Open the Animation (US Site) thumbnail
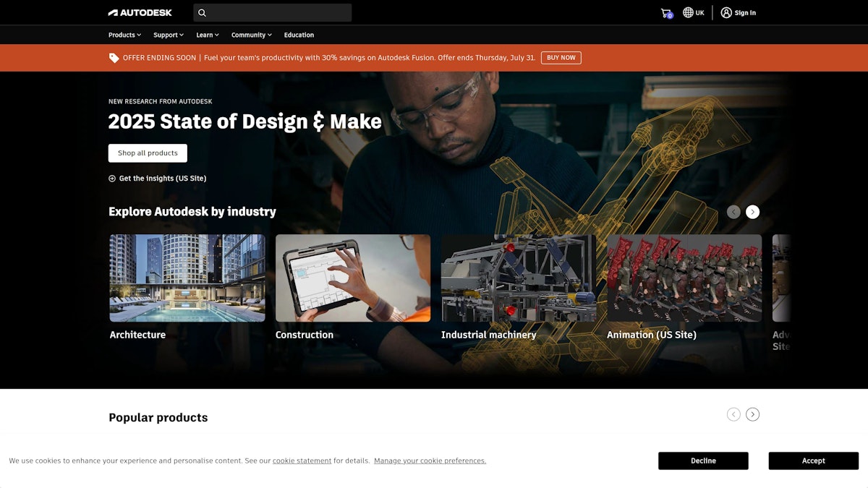The width and height of the screenshot is (868, 488). point(684,278)
